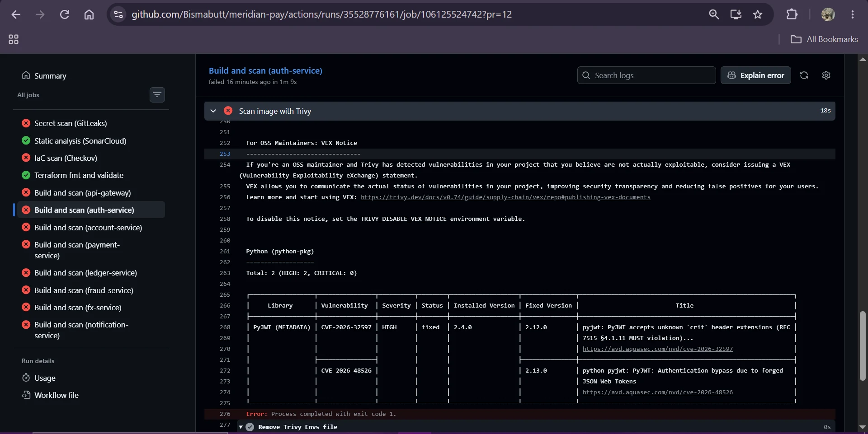Install app icon in address bar

point(736,14)
